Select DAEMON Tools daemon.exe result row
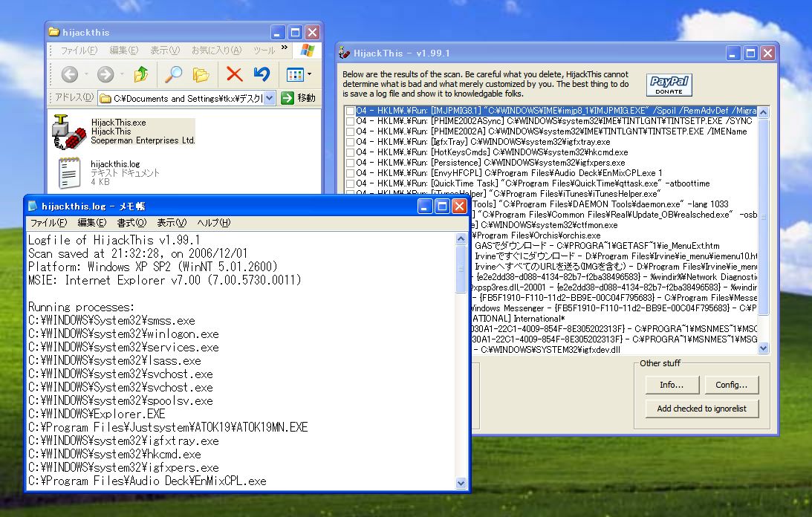812x517 pixels. click(614, 204)
